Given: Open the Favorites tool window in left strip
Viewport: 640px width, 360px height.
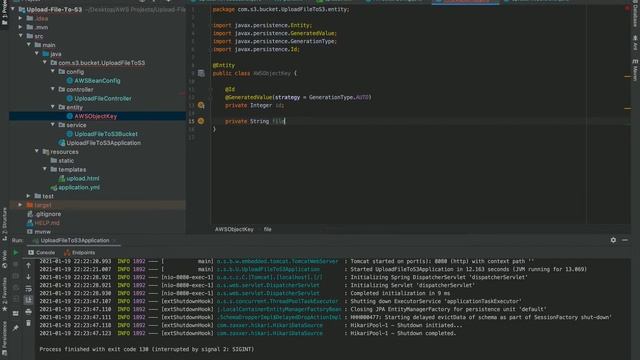Looking at the screenshot, I should click(4, 294).
